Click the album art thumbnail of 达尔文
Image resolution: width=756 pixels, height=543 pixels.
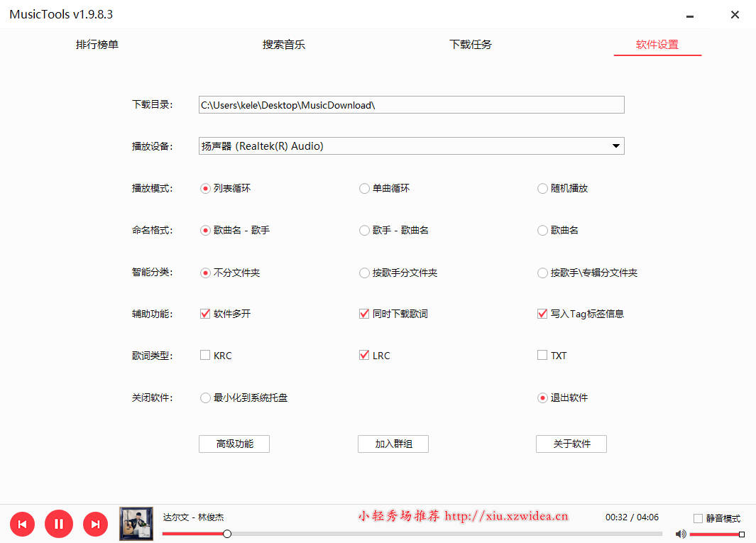click(x=136, y=524)
